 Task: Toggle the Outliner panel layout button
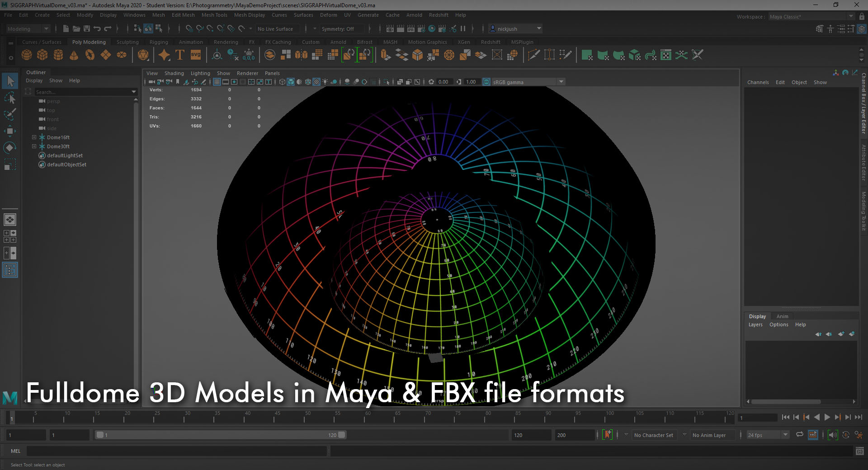point(10,270)
